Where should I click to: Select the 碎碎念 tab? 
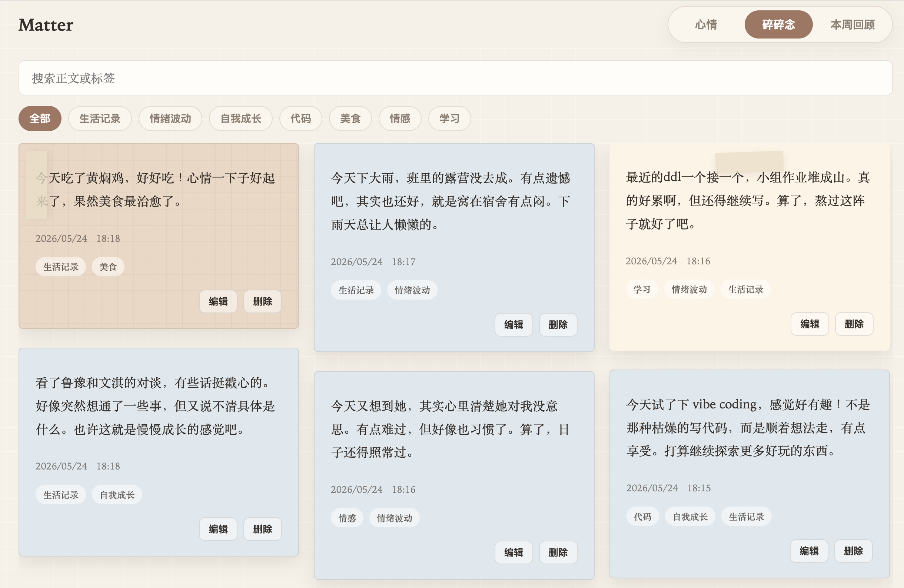pos(778,25)
